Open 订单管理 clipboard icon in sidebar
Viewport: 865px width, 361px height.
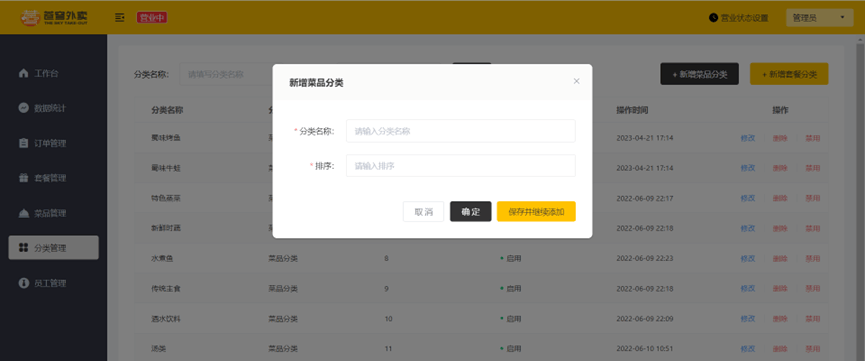click(23, 144)
